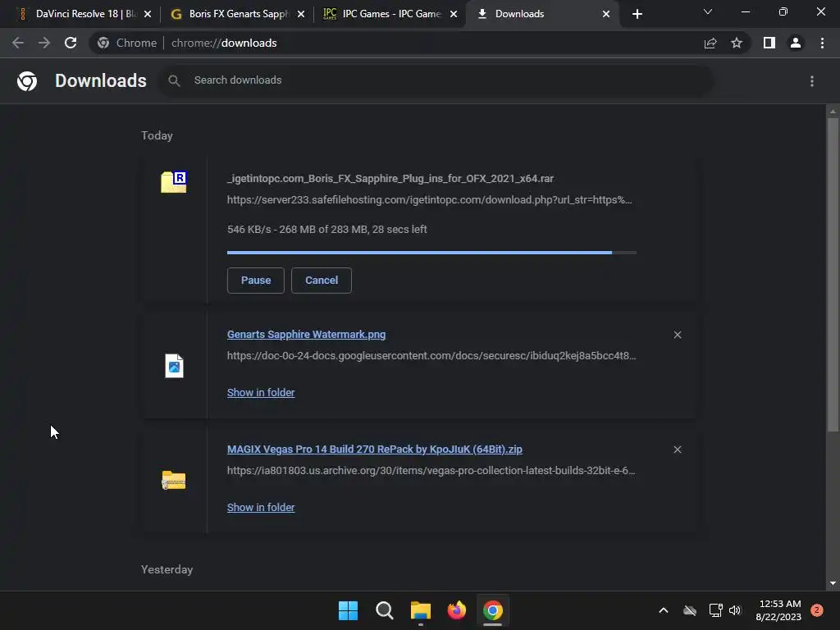This screenshot has height=630, width=840.
Task: Open network status tray icon
Action: point(715,610)
